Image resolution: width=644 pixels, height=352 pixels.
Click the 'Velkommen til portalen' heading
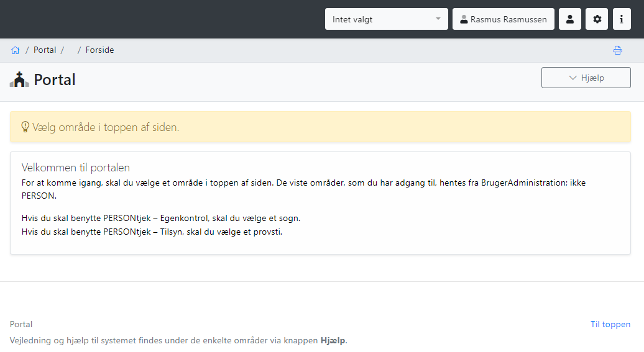coord(76,168)
